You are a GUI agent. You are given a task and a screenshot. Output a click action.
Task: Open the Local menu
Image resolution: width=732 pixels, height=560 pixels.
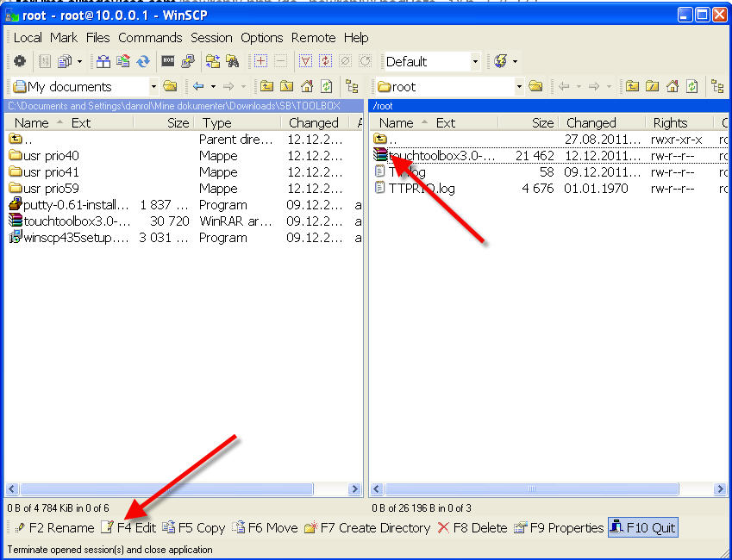28,37
